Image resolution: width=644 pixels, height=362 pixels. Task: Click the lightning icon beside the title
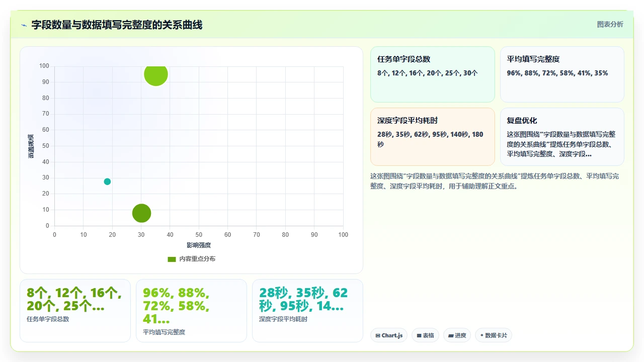[x=24, y=25]
